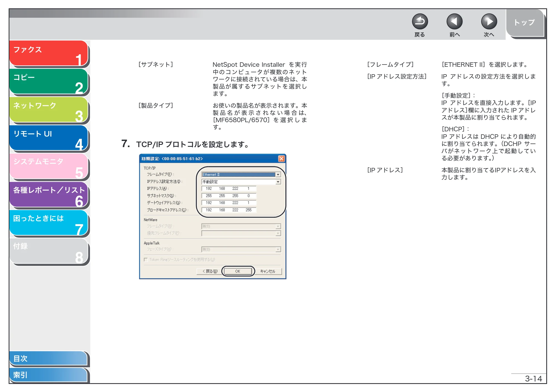Screen dimensions: 554x392
Task: Open the 目次 table of contents
Action: tap(48, 358)
